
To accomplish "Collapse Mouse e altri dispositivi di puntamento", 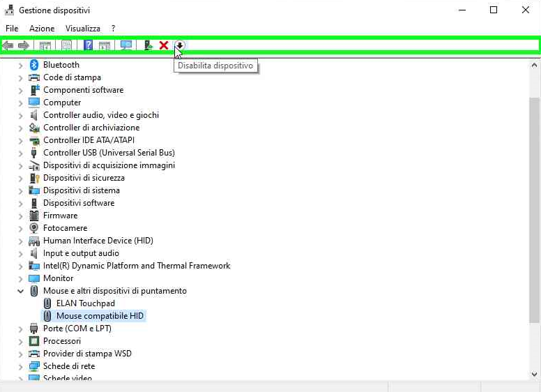I will click(x=20, y=291).
